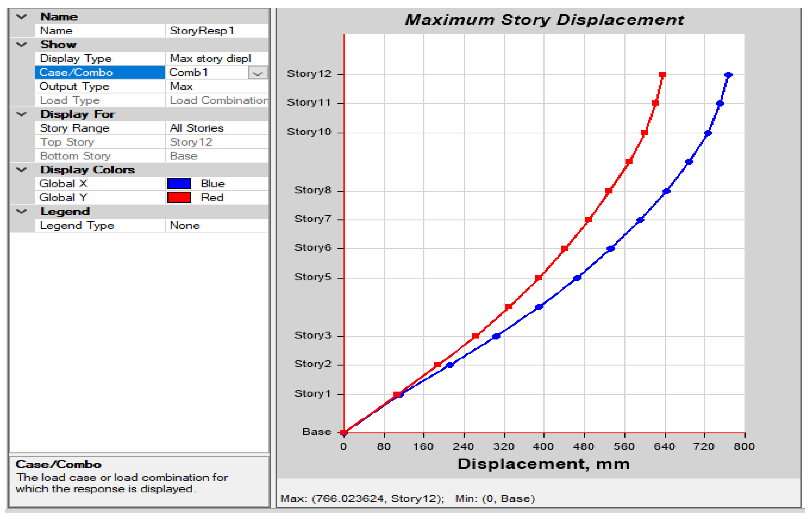Collapse the Legend section chevron
The image size is (812, 519).
click(x=21, y=212)
